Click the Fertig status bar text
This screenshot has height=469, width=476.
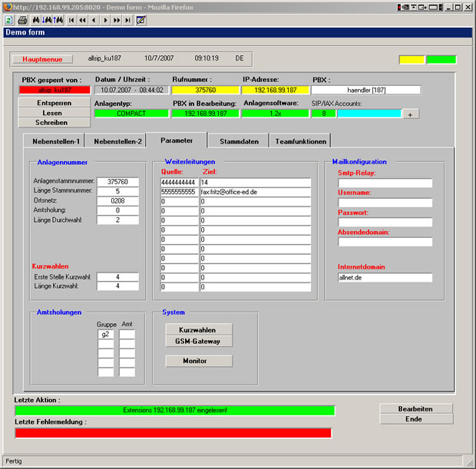14,461
